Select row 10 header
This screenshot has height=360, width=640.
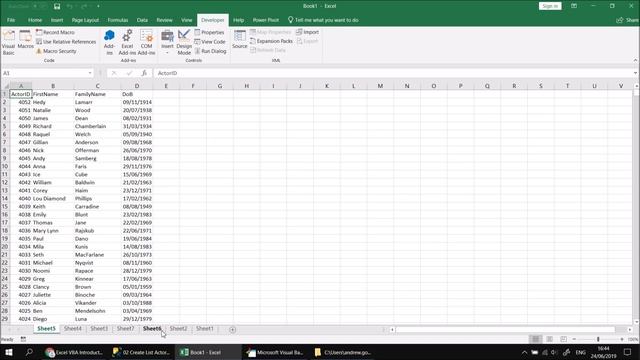(x=4, y=166)
